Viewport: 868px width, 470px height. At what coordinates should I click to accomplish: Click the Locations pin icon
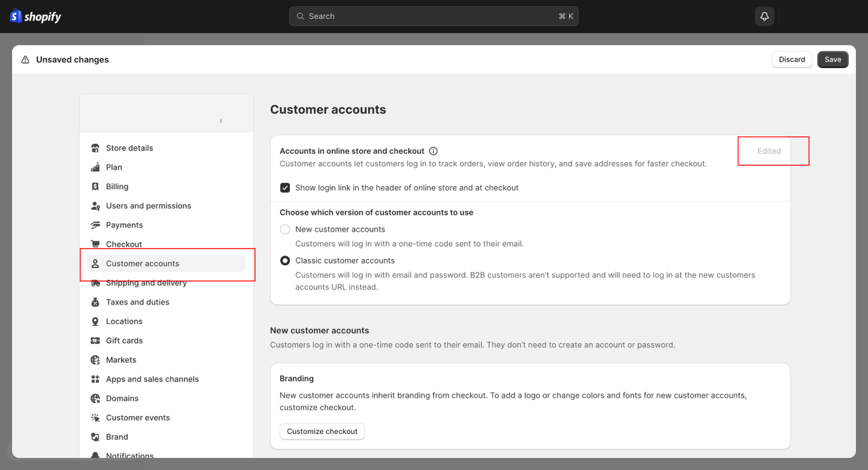95,321
